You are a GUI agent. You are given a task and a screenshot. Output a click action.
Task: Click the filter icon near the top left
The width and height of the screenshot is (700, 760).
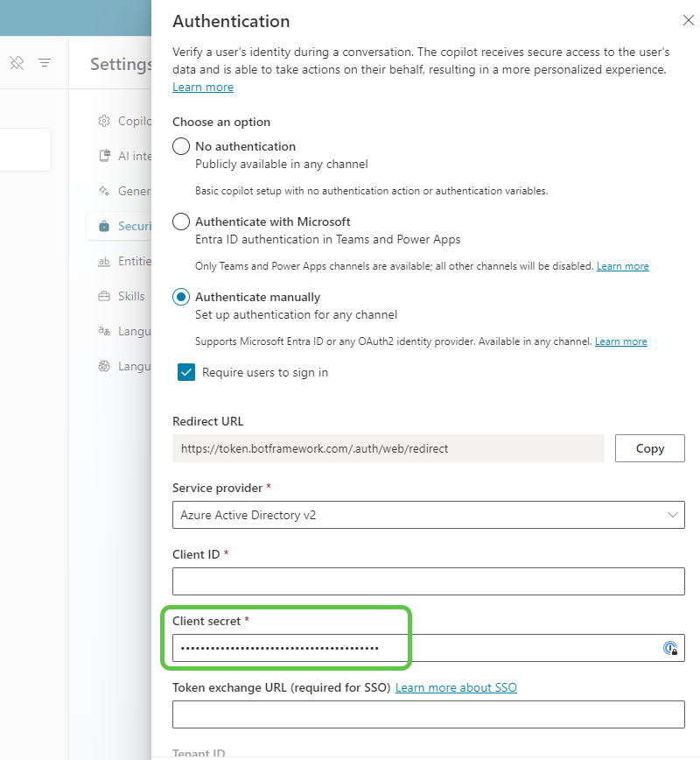pyautogui.click(x=45, y=63)
